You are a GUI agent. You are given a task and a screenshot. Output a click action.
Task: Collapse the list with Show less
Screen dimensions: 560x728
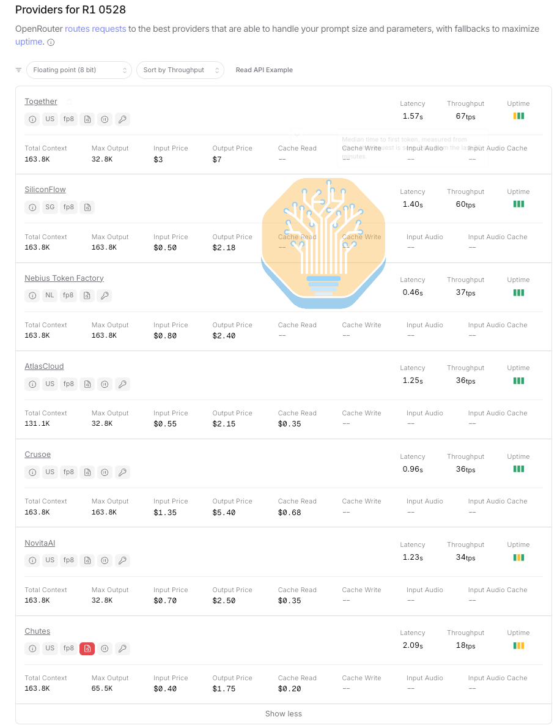coord(284,713)
